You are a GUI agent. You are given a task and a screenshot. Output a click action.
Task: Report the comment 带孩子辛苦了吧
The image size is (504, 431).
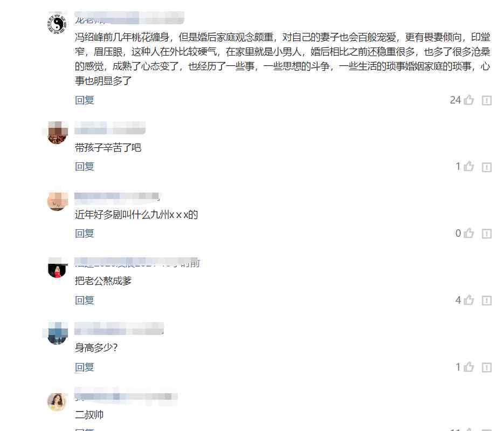(x=487, y=167)
